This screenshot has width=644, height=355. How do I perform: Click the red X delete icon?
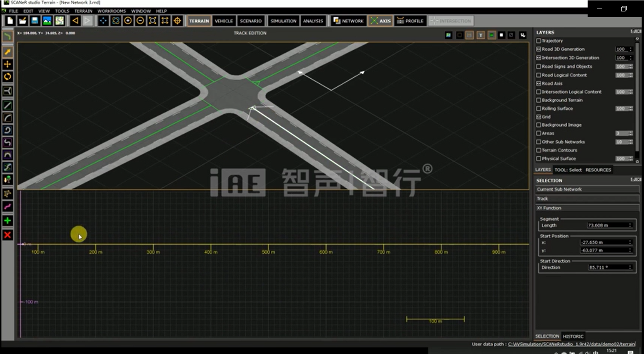tap(7, 235)
